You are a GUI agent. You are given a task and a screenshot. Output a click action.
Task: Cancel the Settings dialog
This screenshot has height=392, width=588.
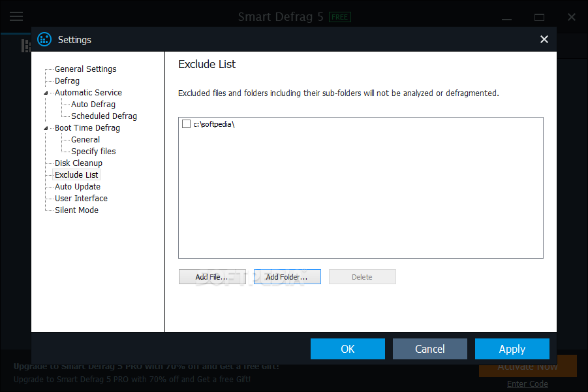pos(430,349)
